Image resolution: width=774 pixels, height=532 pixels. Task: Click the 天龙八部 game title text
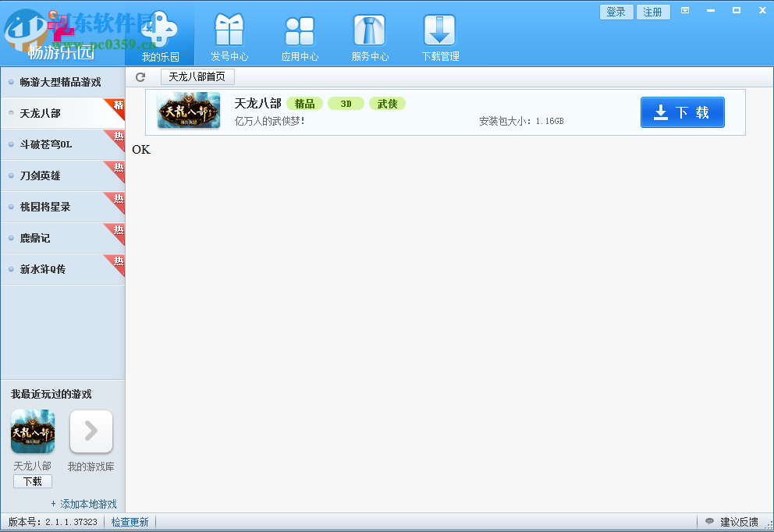tap(257, 103)
